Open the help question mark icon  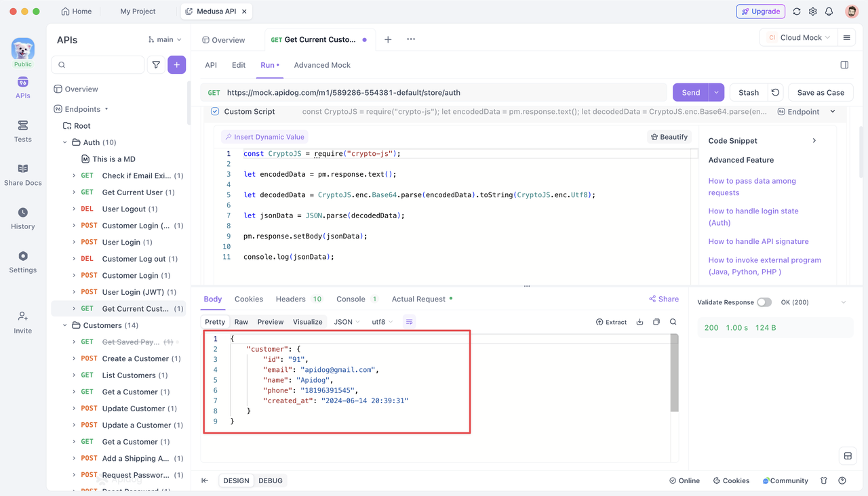[x=842, y=480]
